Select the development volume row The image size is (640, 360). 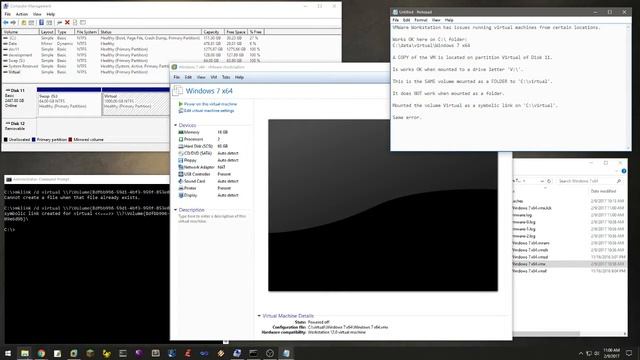pos(133,55)
